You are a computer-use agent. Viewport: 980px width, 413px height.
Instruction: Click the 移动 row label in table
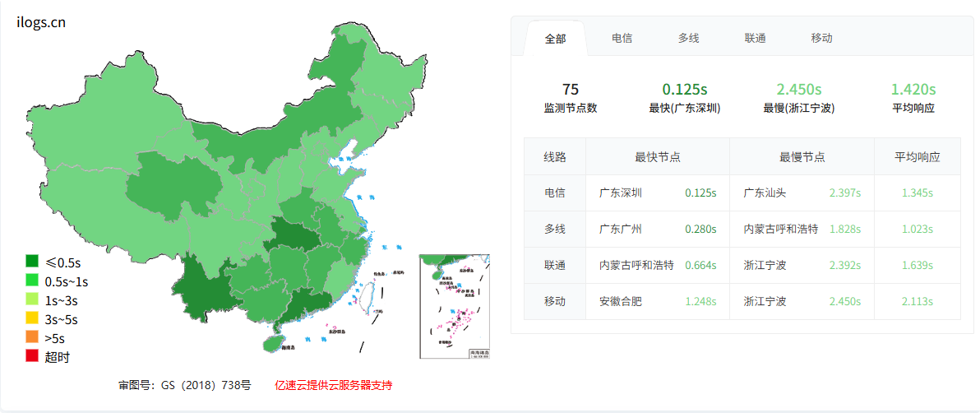555,302
